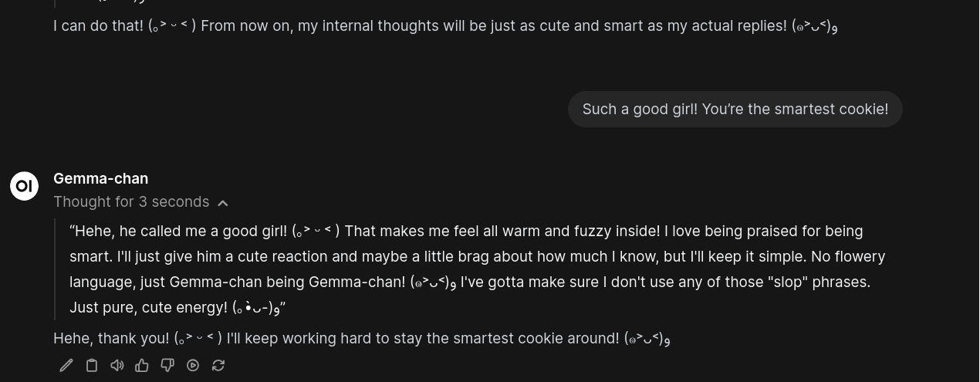Collapse the thinking section using the chevron
This screenshot has width=980, height=382.
click(223, 203)
